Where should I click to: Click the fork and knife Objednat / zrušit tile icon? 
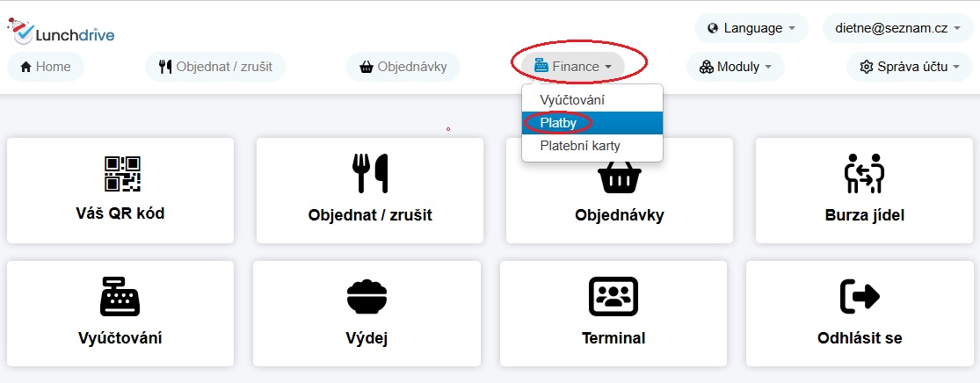point(370,173)
